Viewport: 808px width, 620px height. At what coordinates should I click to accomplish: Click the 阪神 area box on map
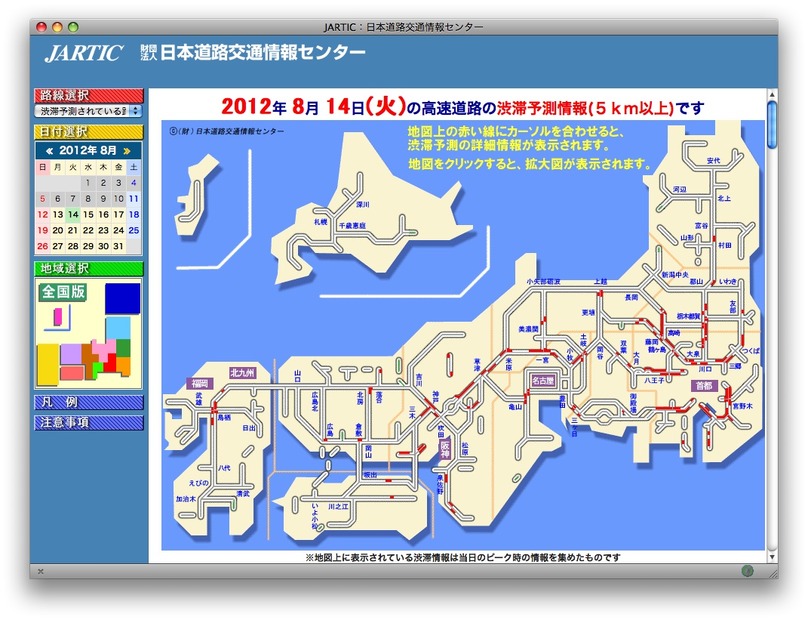pyautogui.click(x=445, y=448)
